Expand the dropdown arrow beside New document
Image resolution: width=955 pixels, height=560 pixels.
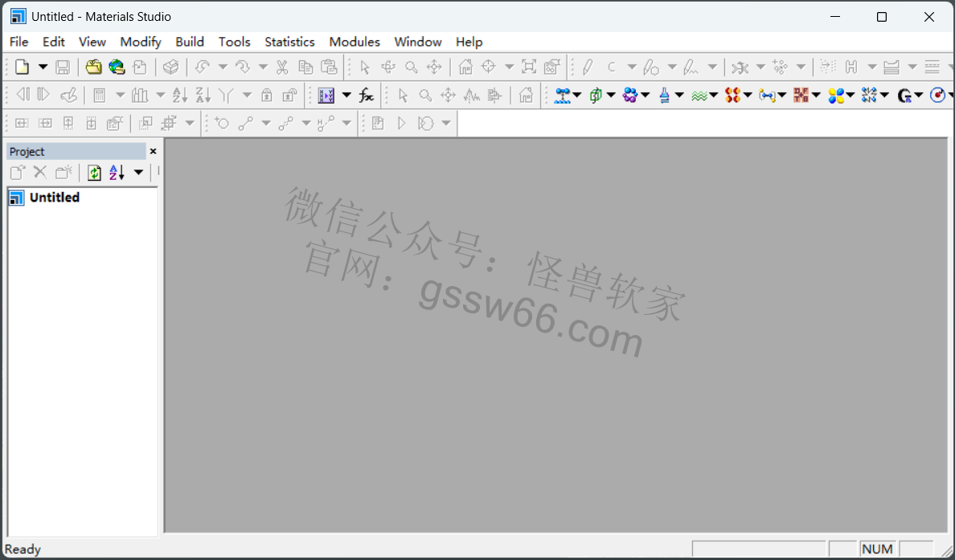(x=43, y=67)
